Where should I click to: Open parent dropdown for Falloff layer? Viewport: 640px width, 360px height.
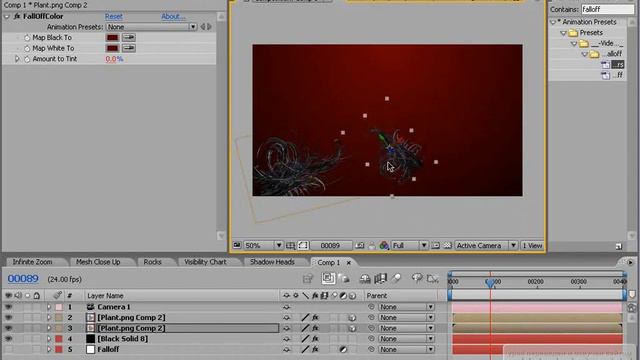pyautogui.click(x=406, y=349)
